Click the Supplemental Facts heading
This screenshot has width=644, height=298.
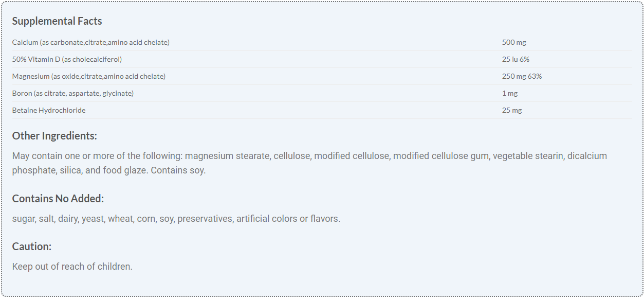pyautogui.click(x=57, y=21)
